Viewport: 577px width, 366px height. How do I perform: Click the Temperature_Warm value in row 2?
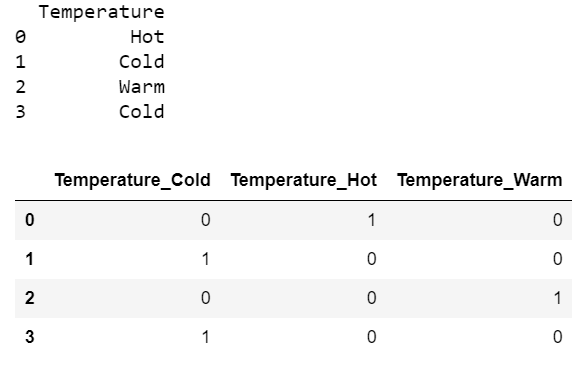pos(557,298)
